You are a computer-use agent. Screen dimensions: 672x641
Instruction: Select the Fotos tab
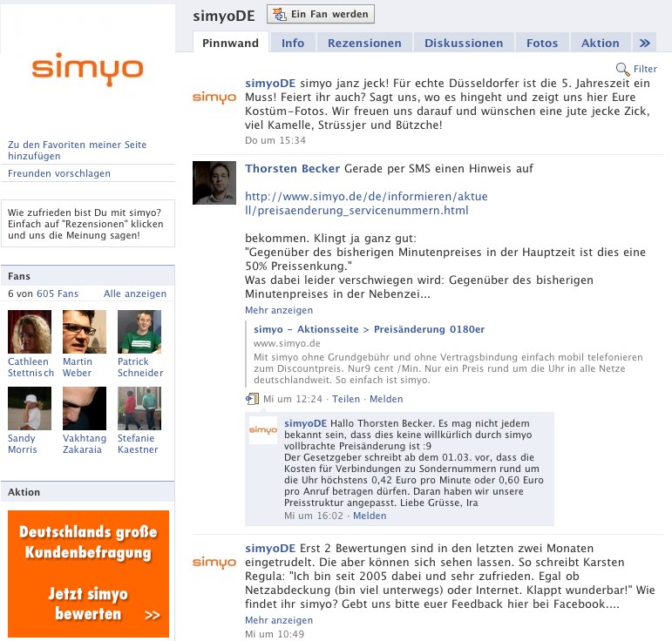pyautogui.click(x=542, y=43)
